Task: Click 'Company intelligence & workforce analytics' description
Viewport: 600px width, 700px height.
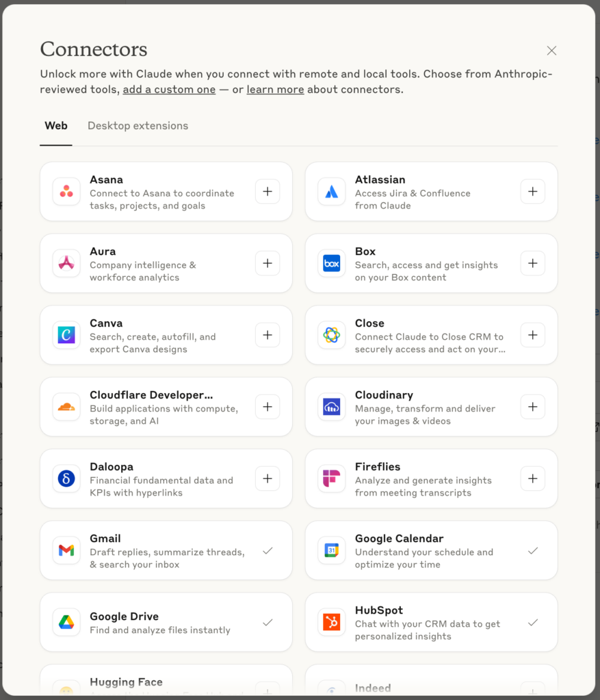Action: [x=143, y=271]
